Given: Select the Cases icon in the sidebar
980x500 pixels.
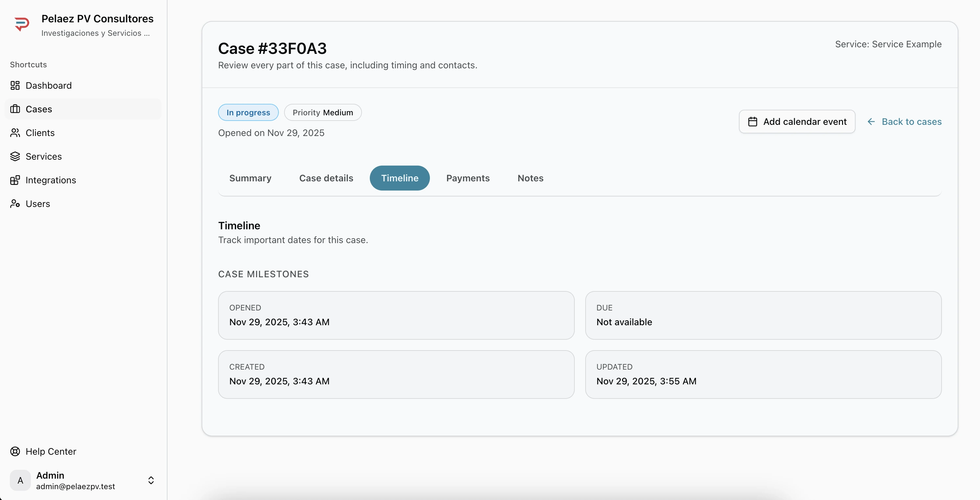Looking at the screenshot, I should [15, 109].
